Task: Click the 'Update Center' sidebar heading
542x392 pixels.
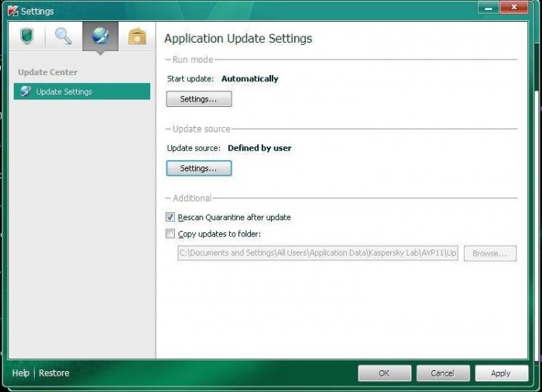Action: coord(48,72)
